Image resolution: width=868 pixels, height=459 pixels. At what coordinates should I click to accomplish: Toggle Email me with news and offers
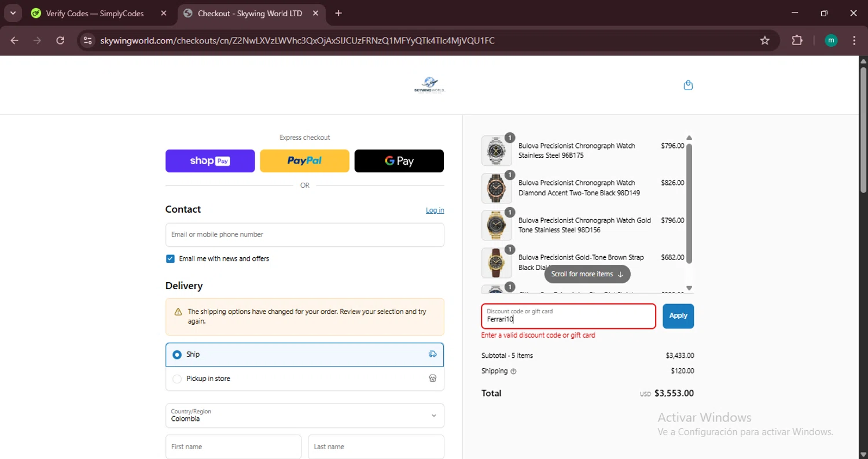pos(170,259)
